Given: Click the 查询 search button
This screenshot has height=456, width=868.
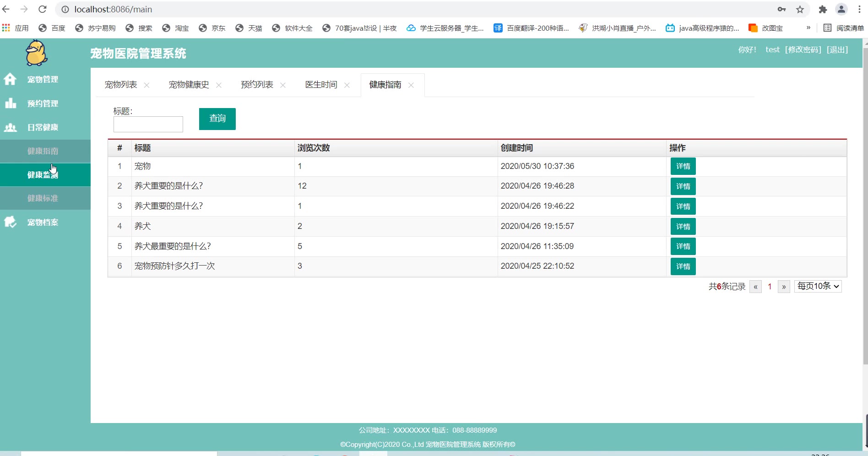Looking at the screenshot, I should click(x=217, y=119).
